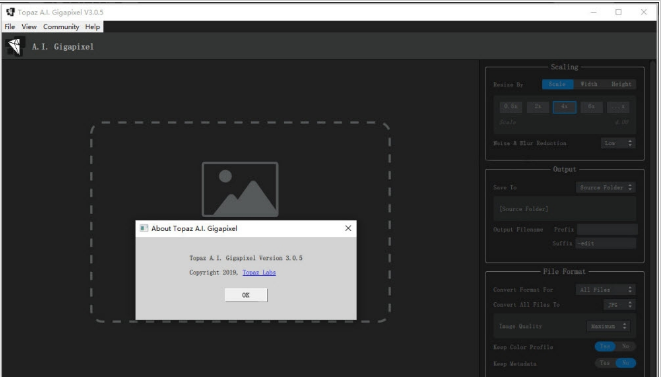Choose the 2x scale preset
Viewport: 666px width, 377px height.
click(x=538, y=107)
